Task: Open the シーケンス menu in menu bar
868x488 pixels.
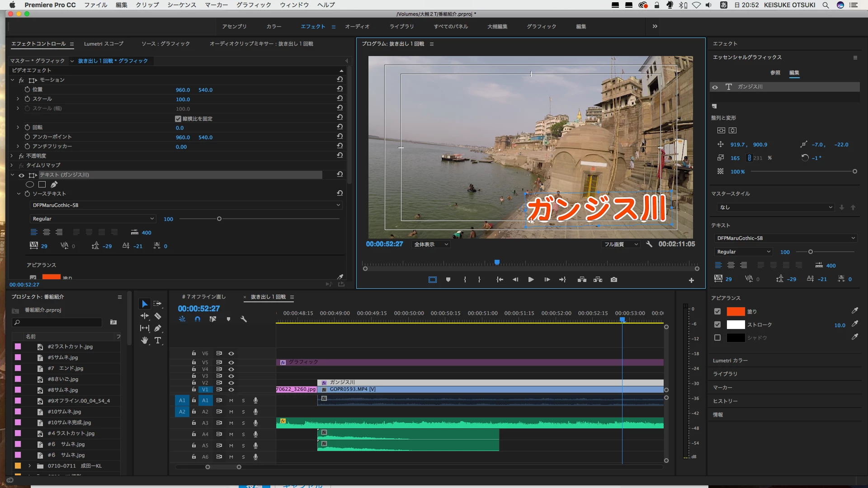Action: (x=182, y=5)
